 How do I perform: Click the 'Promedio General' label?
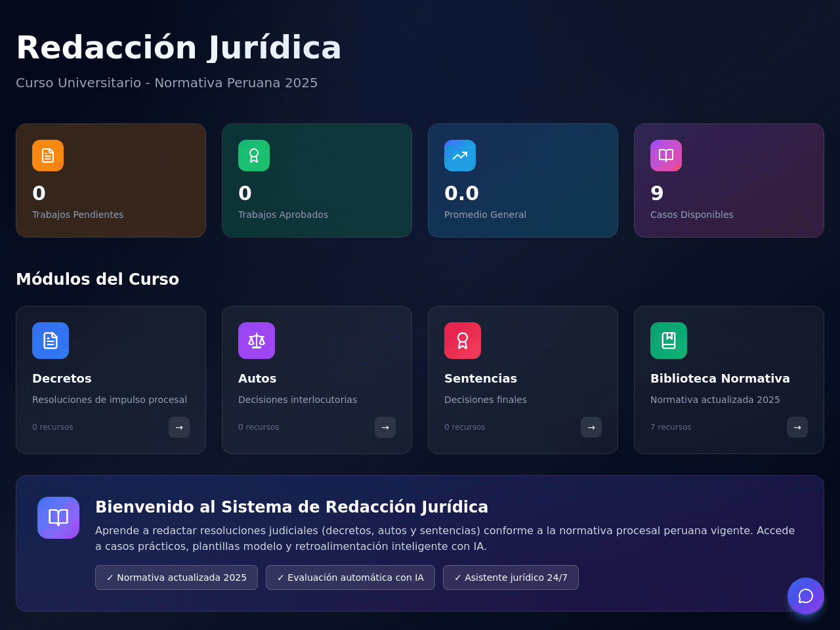click(485, 215)
